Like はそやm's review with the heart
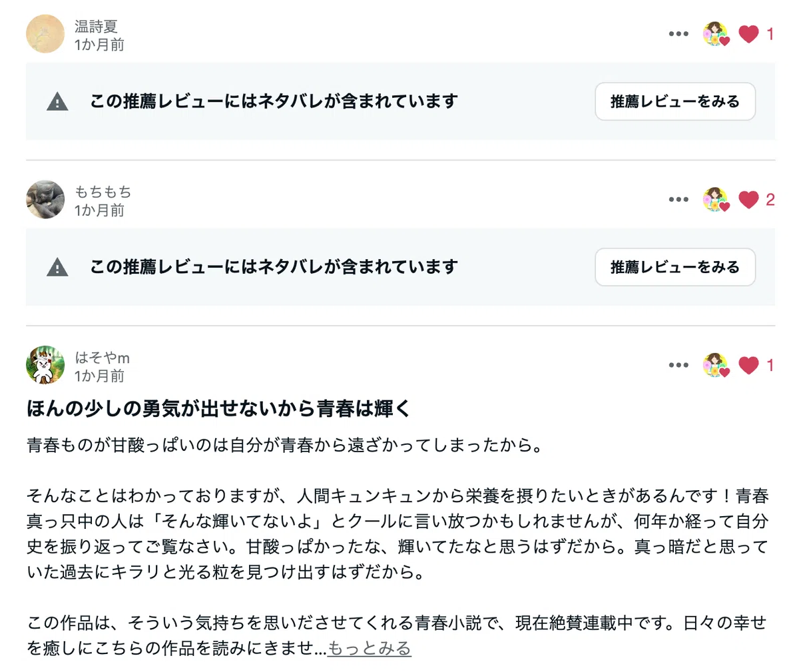The image size is (799, 672). 749,365
